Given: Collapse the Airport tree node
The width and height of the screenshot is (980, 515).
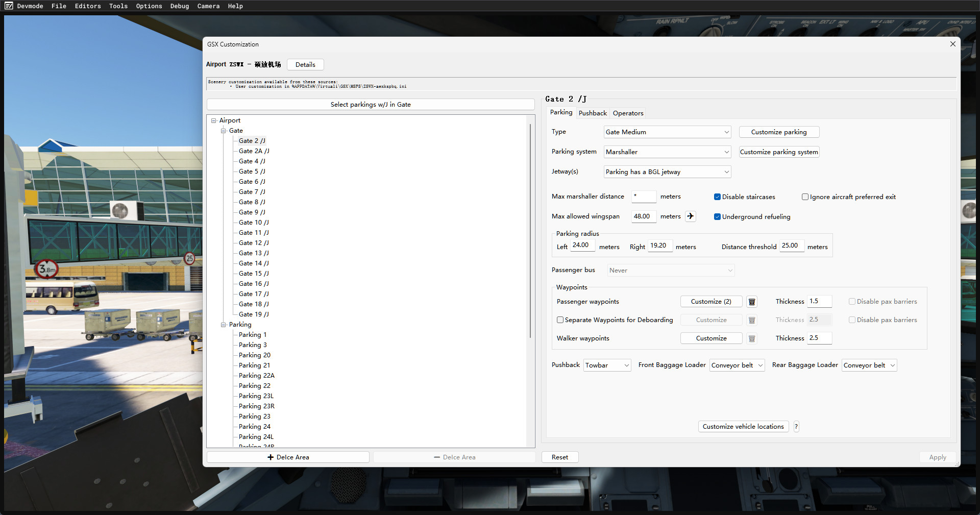Looking at the screenshot, I should point(214,120).
